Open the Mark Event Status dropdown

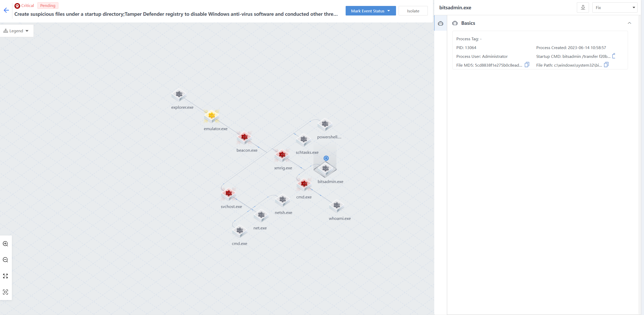click(x=370, y=11)
